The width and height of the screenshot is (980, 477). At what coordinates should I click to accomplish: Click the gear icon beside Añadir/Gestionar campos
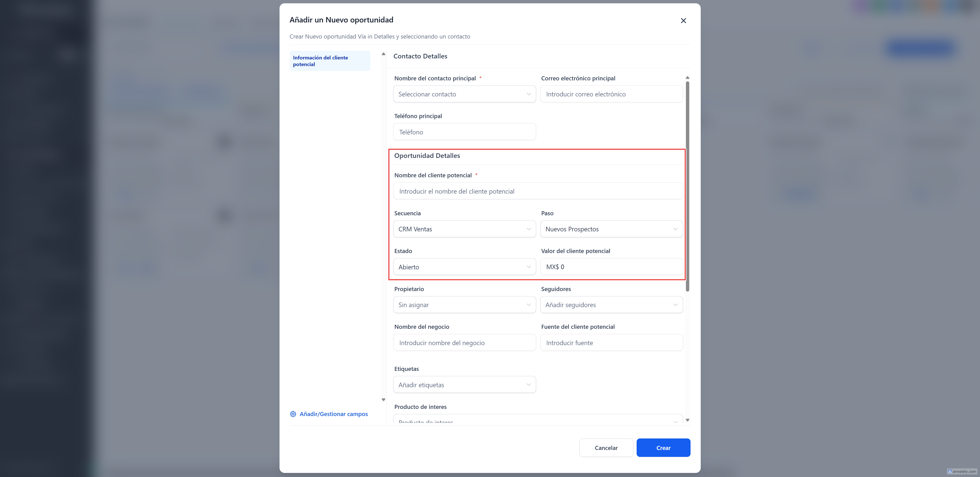(x=293, y=414)
